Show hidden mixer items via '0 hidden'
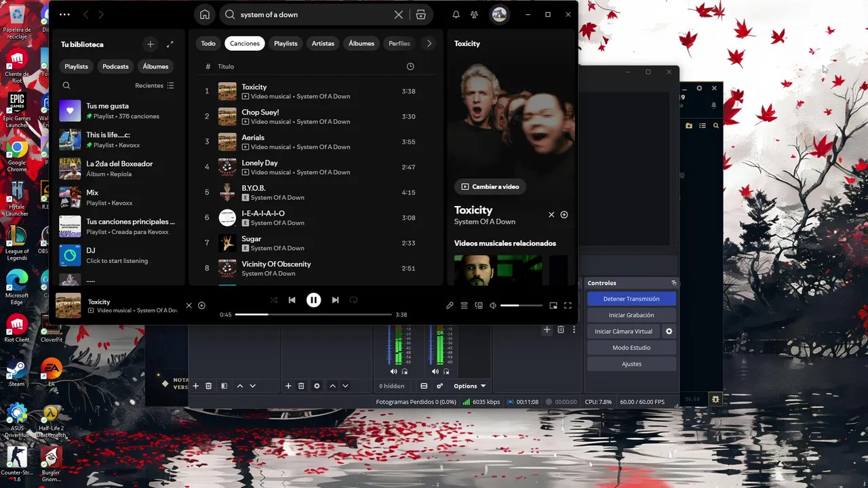868x488 pixels. pos(392,386)
